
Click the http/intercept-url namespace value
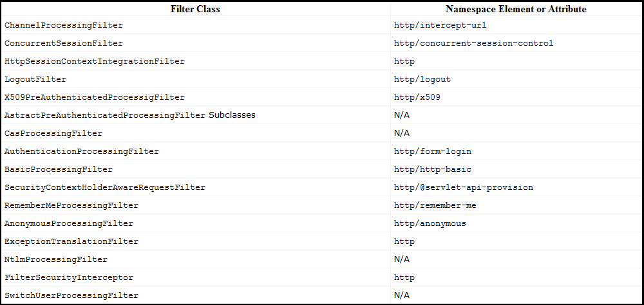point(440,25)
